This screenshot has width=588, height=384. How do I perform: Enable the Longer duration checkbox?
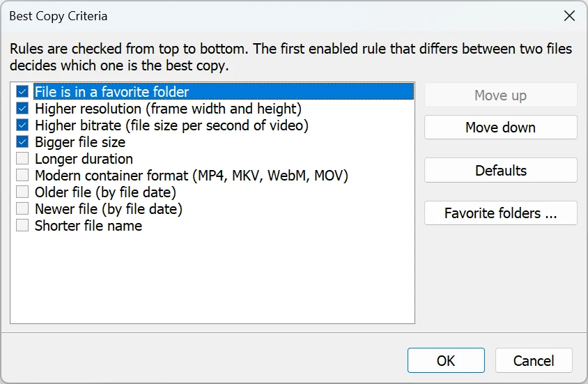tap(22, 158)
